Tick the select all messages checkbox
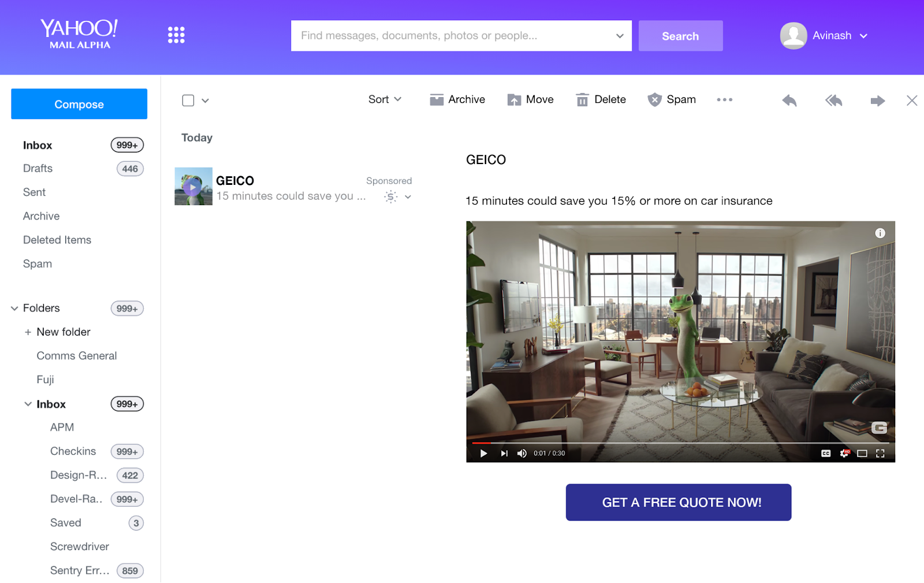The image size is (924, 583). pos(188,101)
